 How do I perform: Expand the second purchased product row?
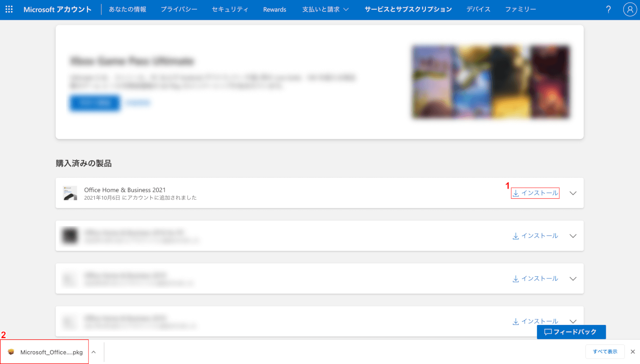pos(573,236)
